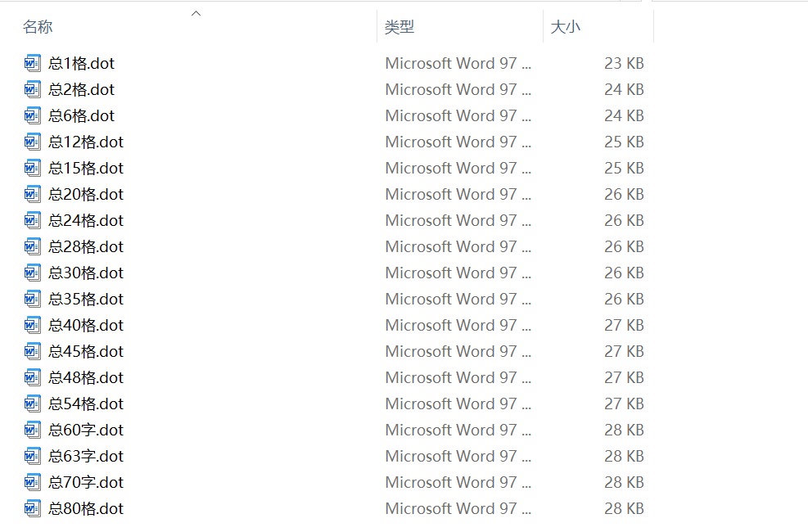Select the file name 总20格.dot
The height and width of the screenshot is (532, 808).
tap(86, 195)
